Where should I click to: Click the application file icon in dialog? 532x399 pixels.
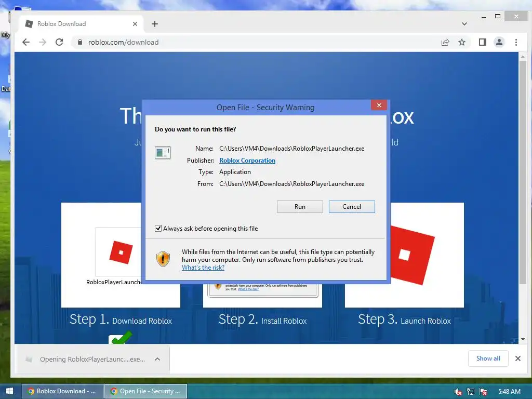pos(163,153)
